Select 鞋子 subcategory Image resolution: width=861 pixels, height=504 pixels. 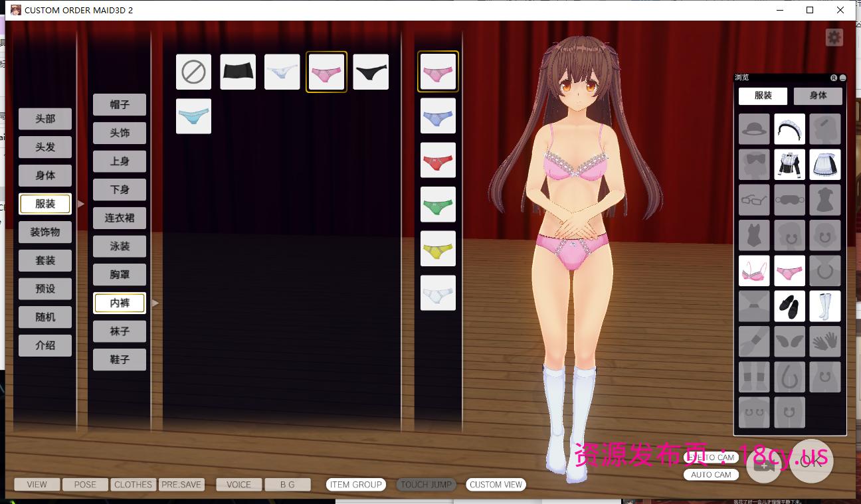(120, 359)
